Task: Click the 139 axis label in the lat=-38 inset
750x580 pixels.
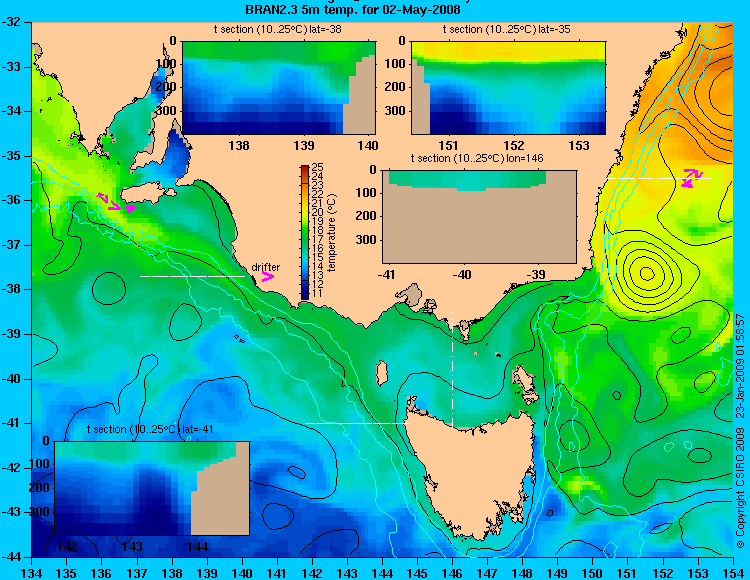Action: [x=304, y=145]
